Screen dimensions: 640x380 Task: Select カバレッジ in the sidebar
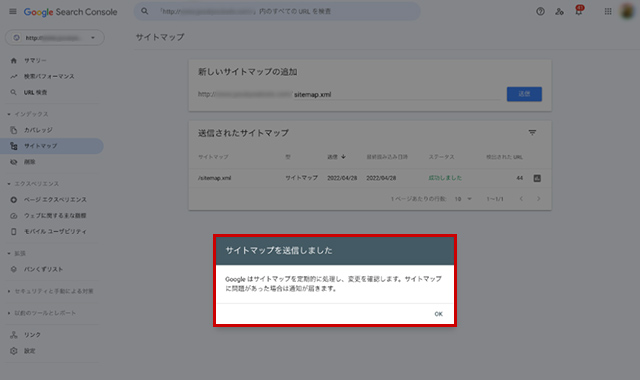coord(38,130)
